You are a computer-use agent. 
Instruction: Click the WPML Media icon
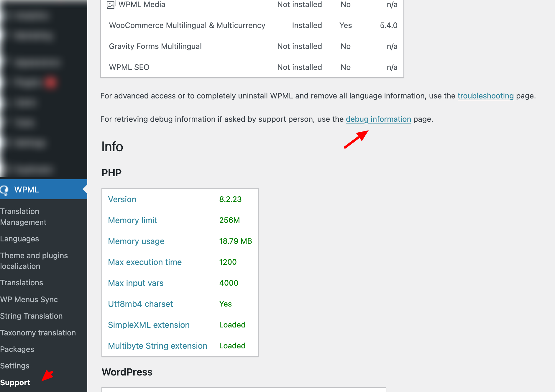click(x=111, y=4)
